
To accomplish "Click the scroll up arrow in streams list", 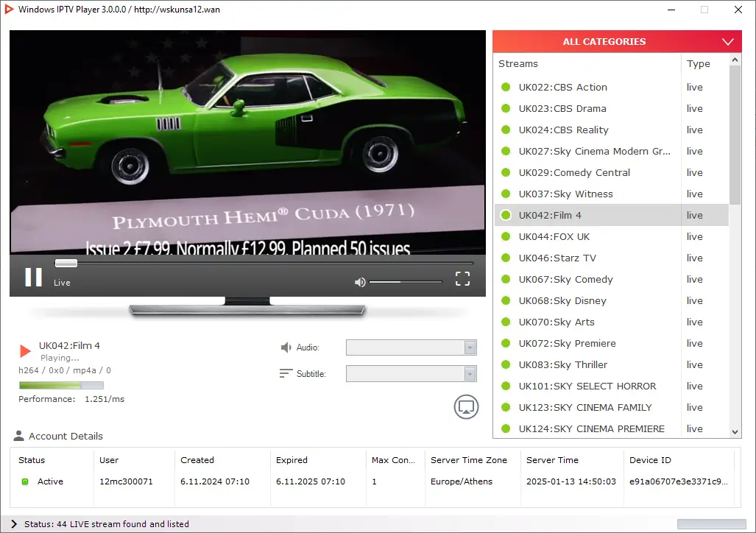I will tap(735, 60).
